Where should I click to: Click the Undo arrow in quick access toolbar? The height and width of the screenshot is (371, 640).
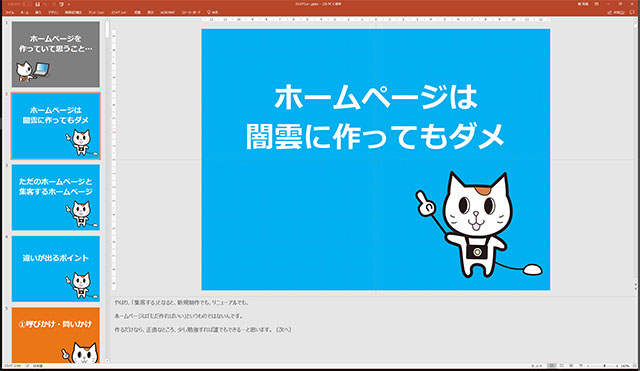coord(45,4)
